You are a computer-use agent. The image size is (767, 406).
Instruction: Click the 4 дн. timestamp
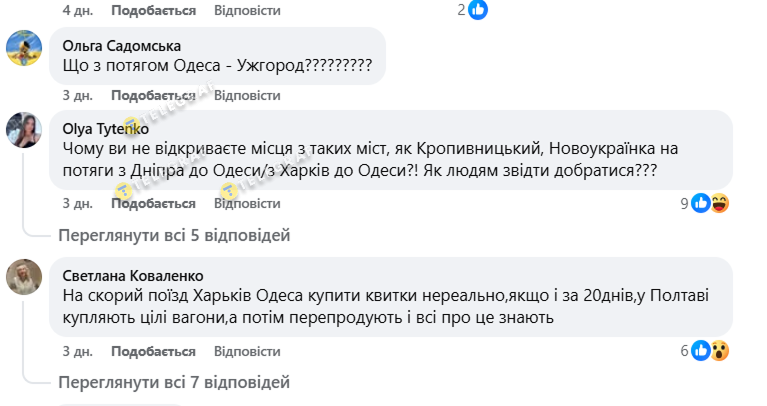tap(77, 10)
